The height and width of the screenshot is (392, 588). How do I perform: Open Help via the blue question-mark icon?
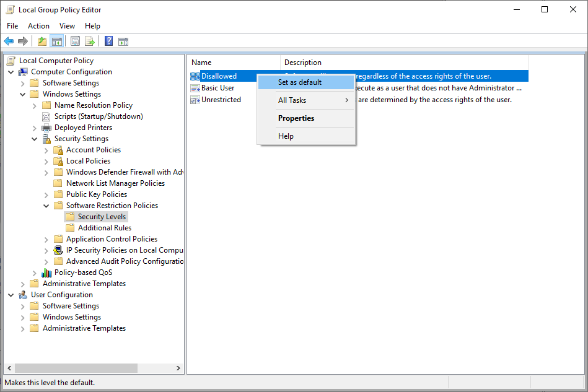coord(108,41)
